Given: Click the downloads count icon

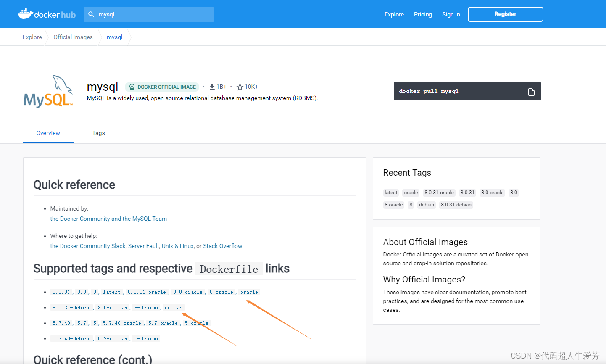Looking at the screenshot, I should click(212, 87).
